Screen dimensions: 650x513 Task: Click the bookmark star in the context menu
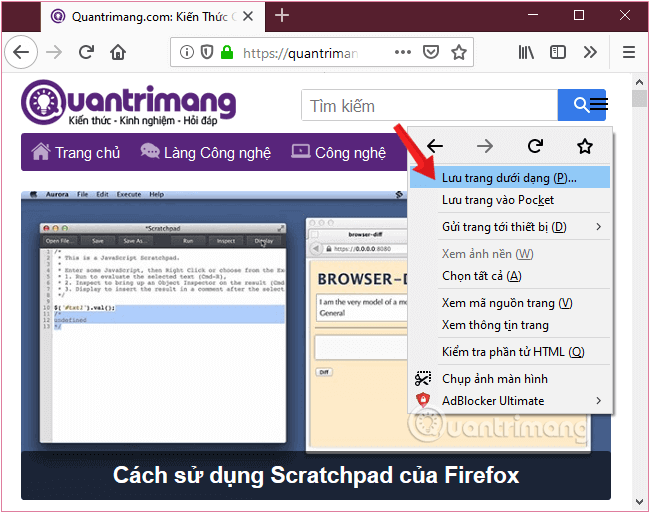[x=585, y=146]
